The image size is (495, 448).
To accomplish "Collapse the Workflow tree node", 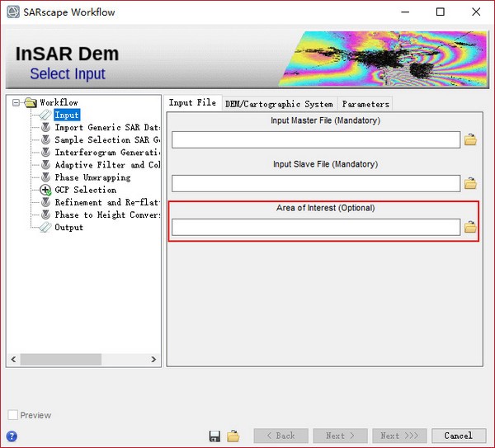I will 16,102.
